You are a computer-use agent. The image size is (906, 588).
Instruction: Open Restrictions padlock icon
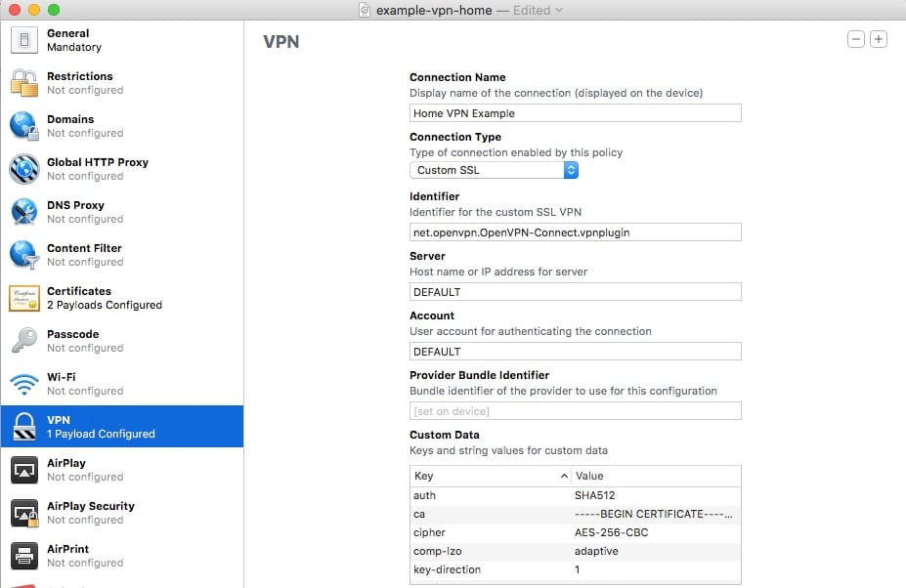(24, 83)
